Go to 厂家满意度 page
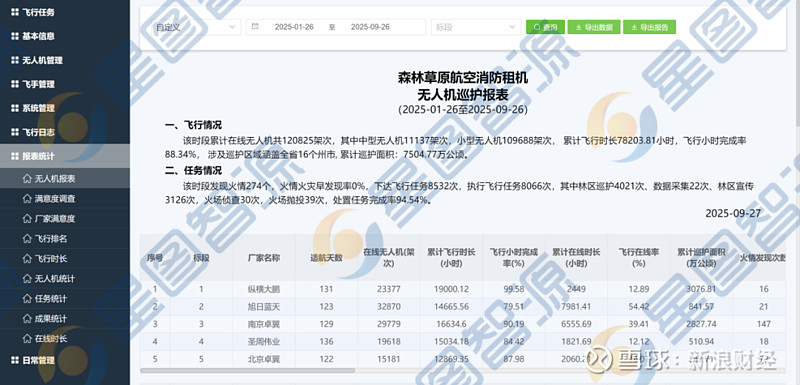 click(x=65, y=218)
